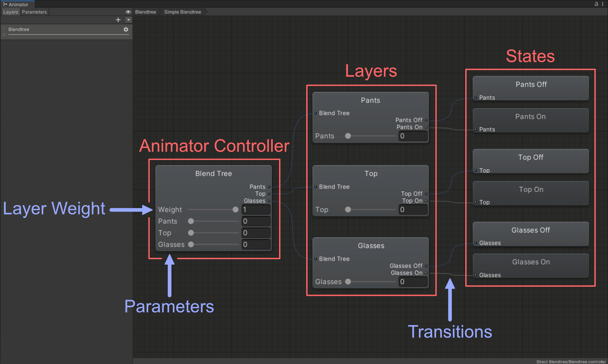The height and width of the screenshot is (364, 608).
Task: Click the Glasses slider in the root Blend Tree node
Action: click(213, 245)
